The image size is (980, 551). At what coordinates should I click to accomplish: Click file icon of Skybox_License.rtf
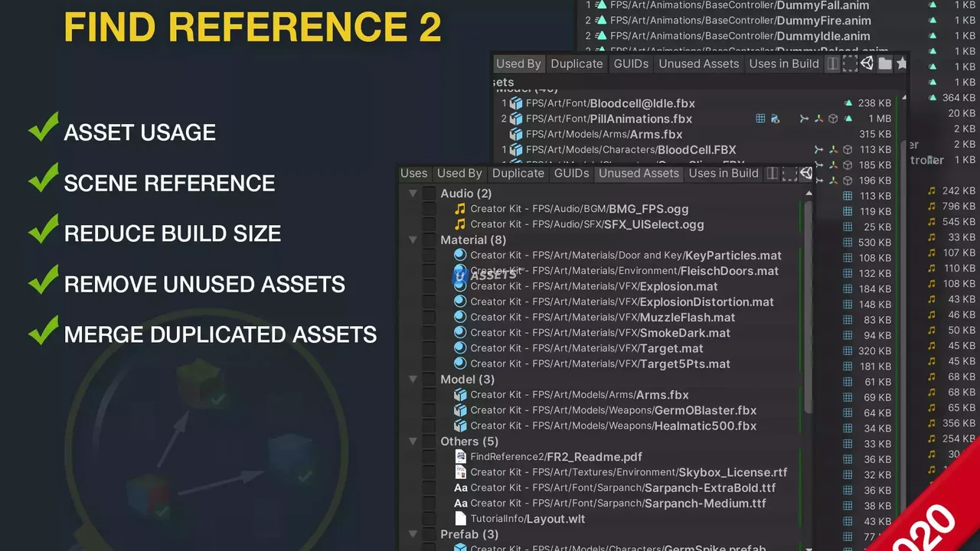coord(460,472)
